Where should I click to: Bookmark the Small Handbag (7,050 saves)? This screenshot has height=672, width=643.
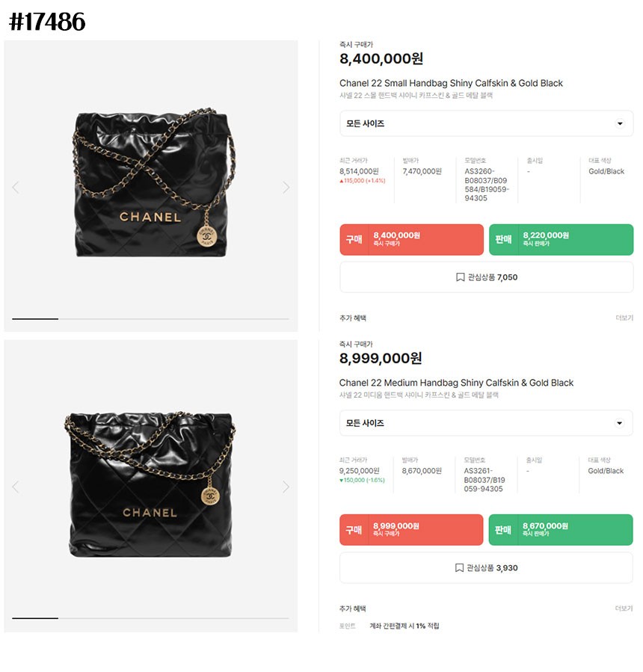(x=487, y=277)
